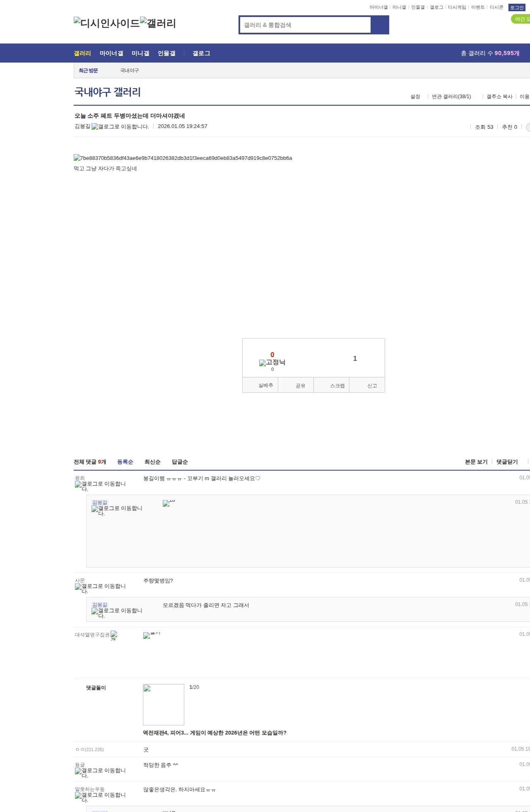
Task: Sort comments by 최신순
Action: (152, 462)
